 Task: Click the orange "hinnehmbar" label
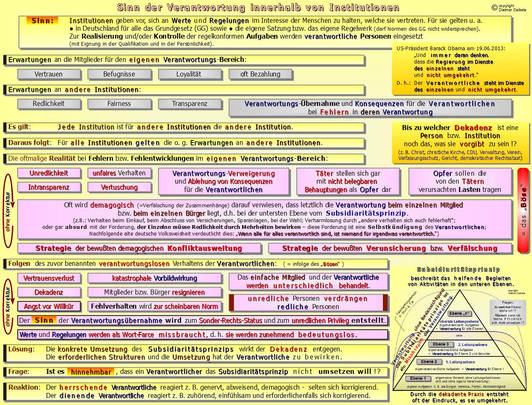coord(91,372)
